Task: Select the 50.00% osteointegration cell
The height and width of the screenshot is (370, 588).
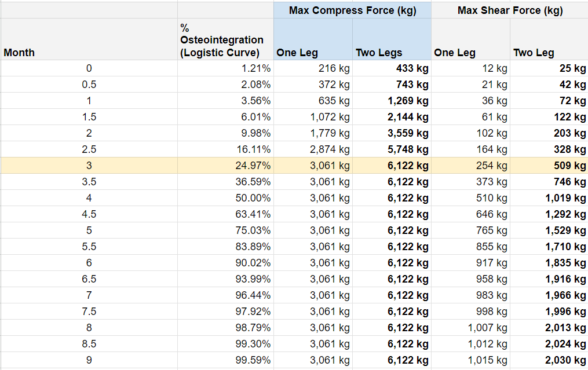Action: tap(225, 198)
